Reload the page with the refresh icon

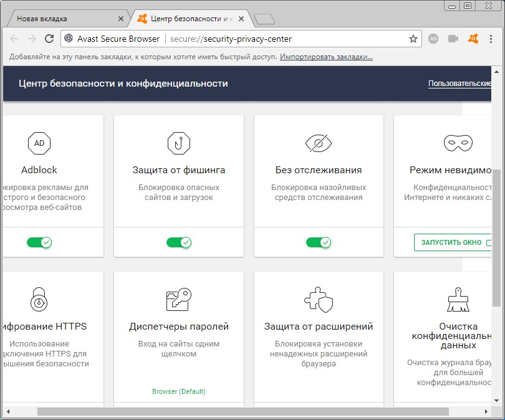coord(49,39)
